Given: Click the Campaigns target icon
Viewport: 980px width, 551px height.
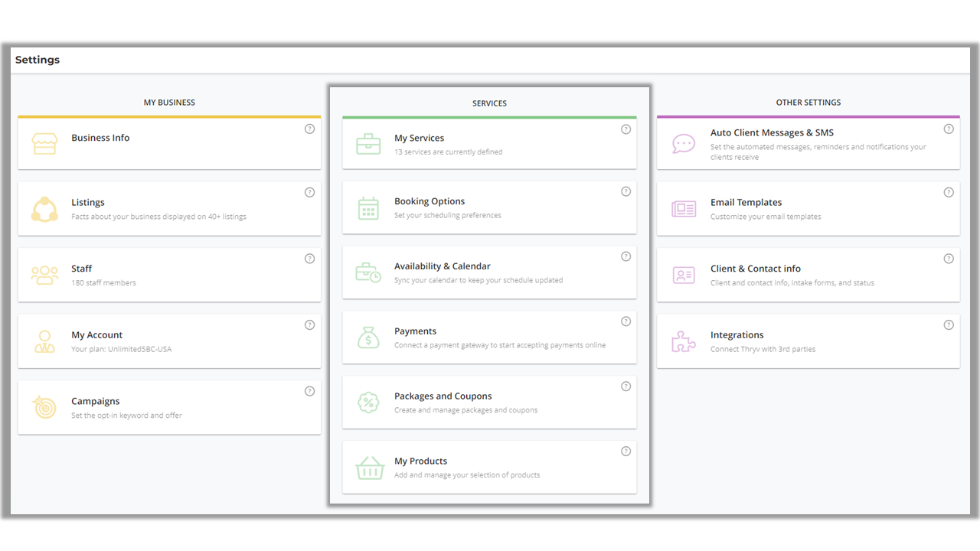Looking at the screenshot, I should 44,407.
